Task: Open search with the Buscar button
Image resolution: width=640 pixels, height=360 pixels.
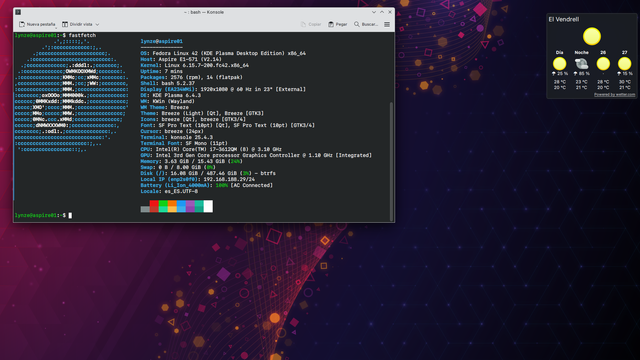Action: 366,24
